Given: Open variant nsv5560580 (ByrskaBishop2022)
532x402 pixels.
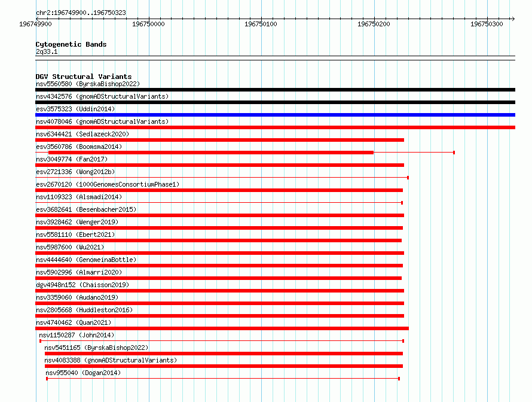Looking at the screenshot, I should coord(88,84).
